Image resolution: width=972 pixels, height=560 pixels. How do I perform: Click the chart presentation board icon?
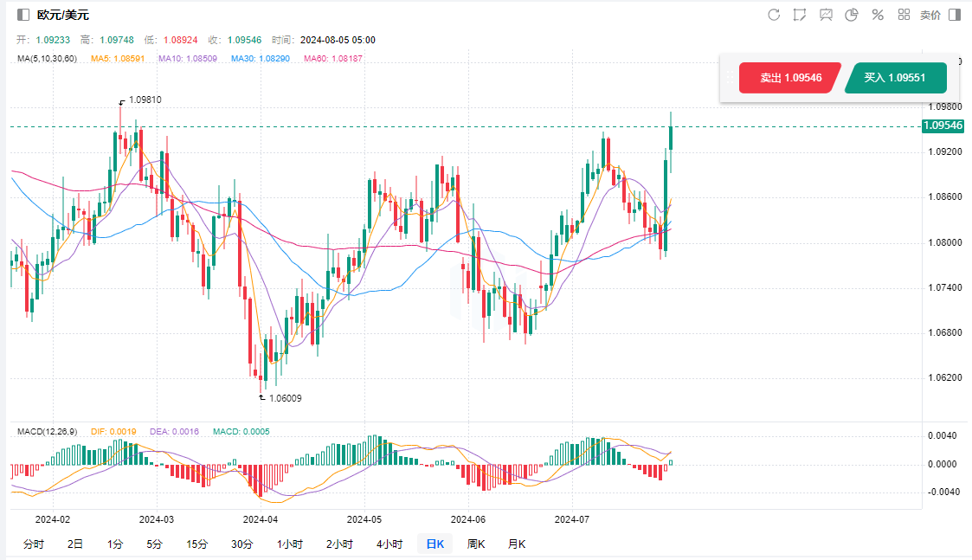(826, 15)
